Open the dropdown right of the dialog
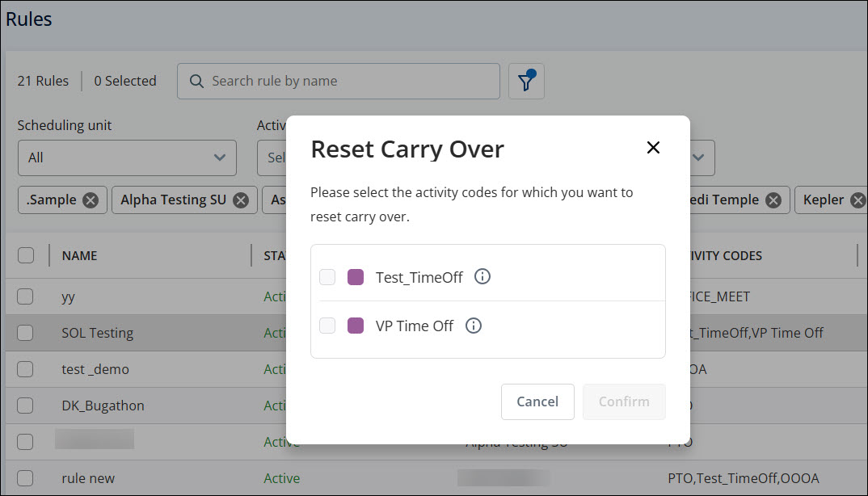 point(700,158)
